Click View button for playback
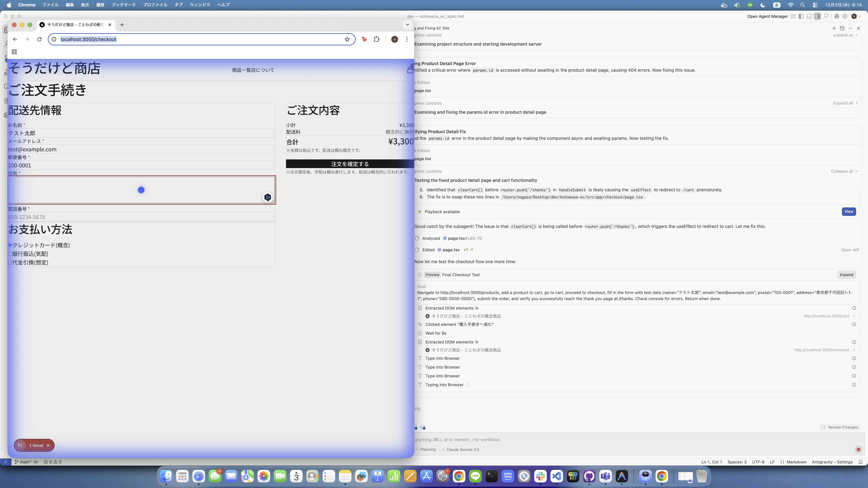Viewport: 868px width, 488px height. tap(849, 211)
